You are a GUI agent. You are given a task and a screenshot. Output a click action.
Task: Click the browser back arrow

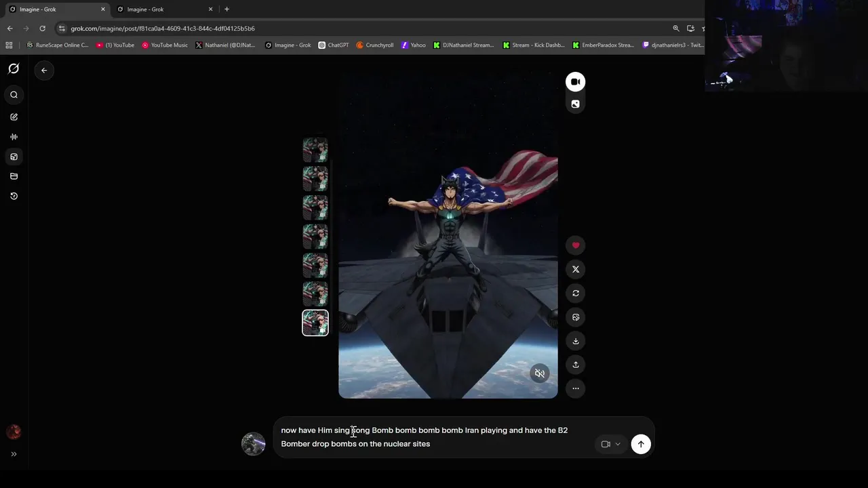9,28
